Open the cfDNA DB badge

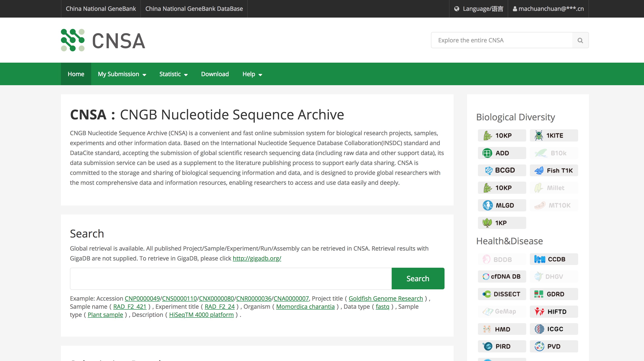(502, 277)
